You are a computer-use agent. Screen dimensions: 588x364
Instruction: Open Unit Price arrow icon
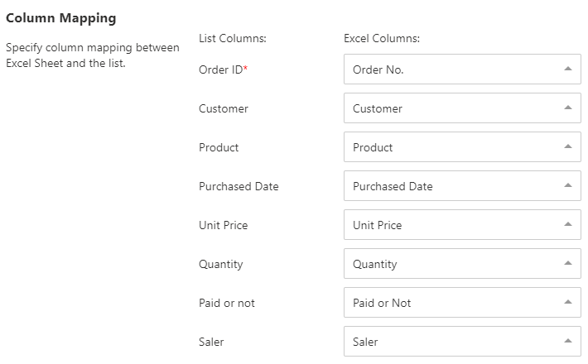[568, 224]
